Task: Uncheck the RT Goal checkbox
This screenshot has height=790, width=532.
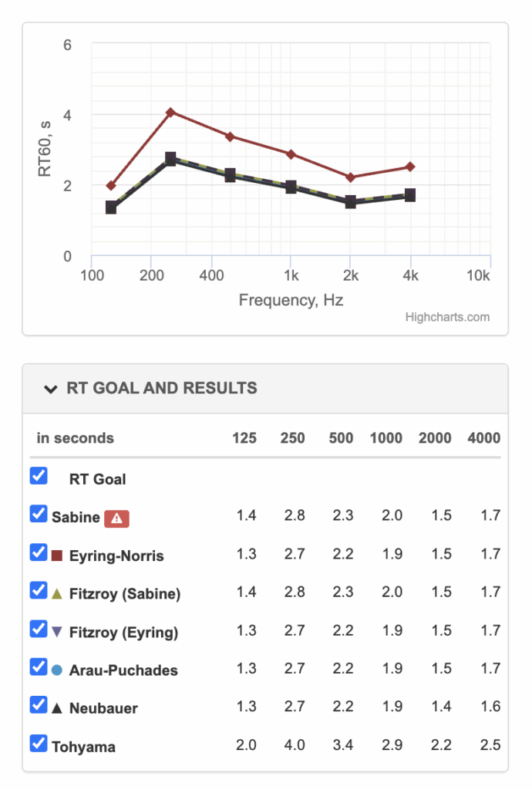Action: [x=39, y=475]
